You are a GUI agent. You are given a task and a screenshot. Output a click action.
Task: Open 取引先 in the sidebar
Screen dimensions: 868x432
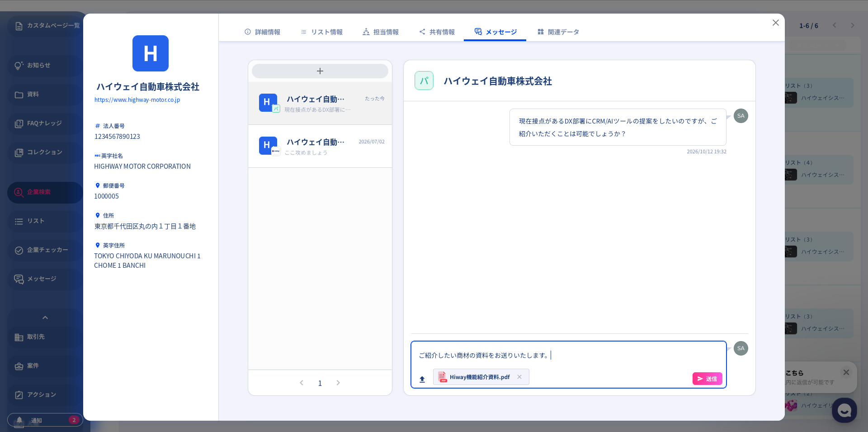pos(45,337)
